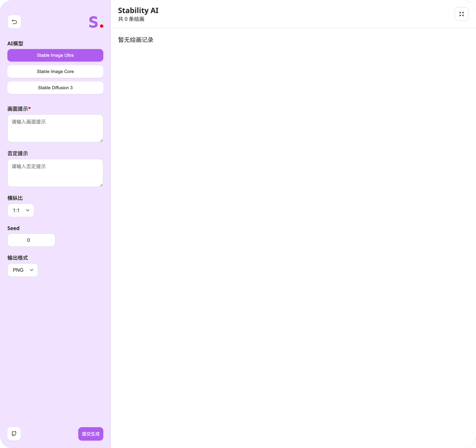
Task: Click the 否定提示 negative prompt area
Action: point(55,173)
